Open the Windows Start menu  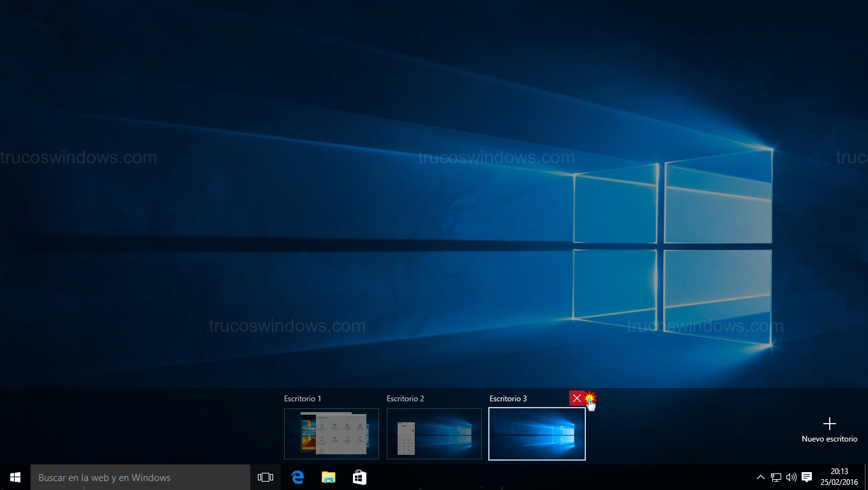coord(15,477)
